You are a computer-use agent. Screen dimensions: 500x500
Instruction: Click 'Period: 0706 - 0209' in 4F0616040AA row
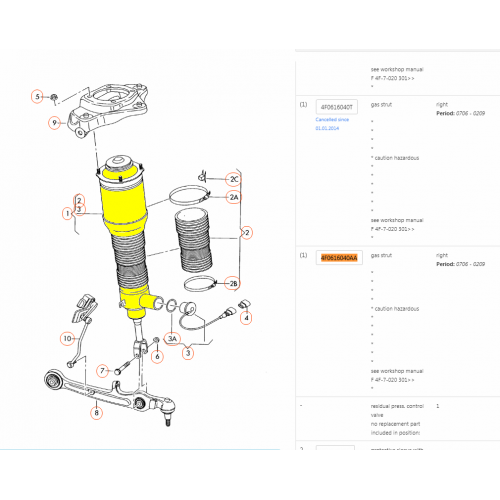click(461, 264)
